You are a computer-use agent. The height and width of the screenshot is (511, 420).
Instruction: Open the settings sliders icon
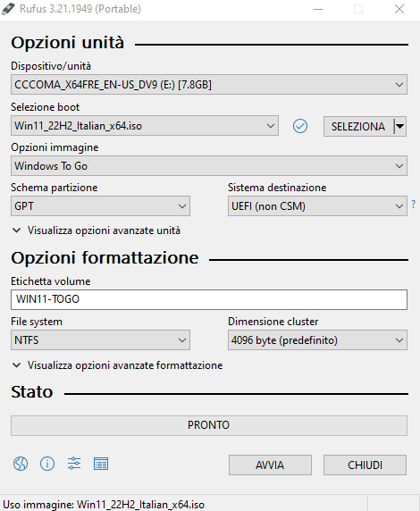[74, 464]
